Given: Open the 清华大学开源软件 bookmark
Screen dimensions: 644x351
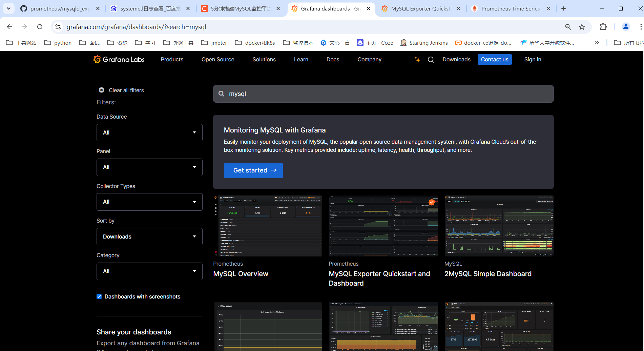Looking at the screenshot, I should tap(547, 43).
